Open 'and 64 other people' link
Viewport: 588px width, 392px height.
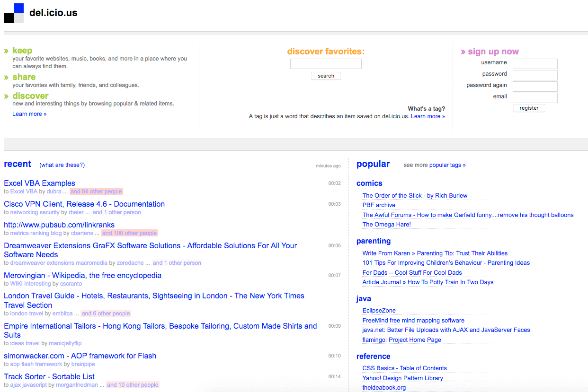(x=96, y=192)
